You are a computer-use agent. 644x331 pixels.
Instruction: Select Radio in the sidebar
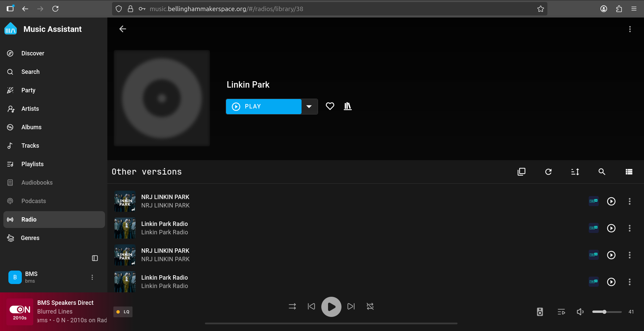(54, 220)
